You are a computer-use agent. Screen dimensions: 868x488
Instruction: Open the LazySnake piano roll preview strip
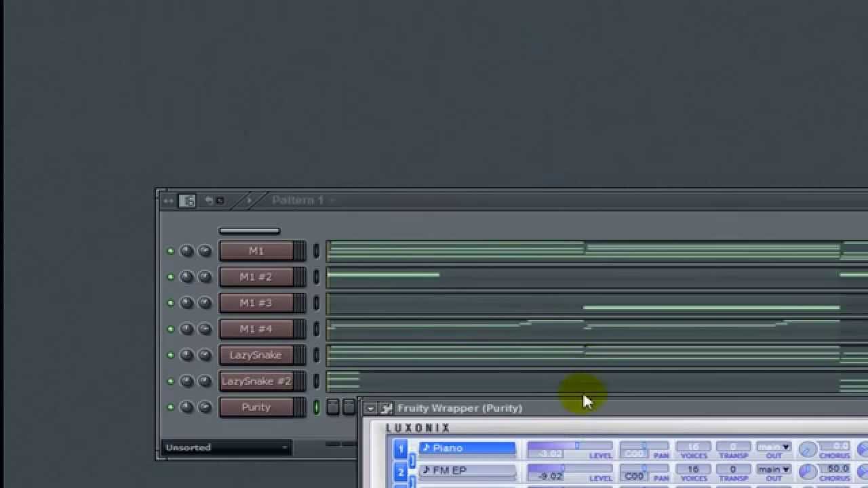pyautogui.click(x=597, y=354)
